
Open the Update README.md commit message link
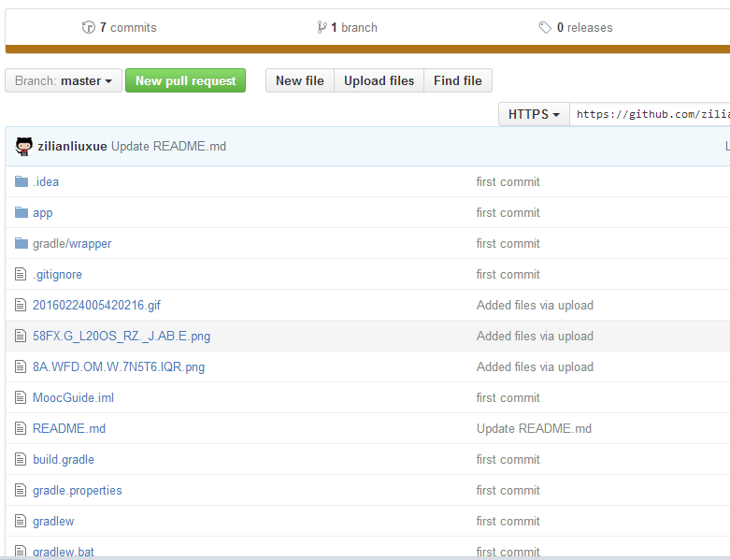[168, 146]
